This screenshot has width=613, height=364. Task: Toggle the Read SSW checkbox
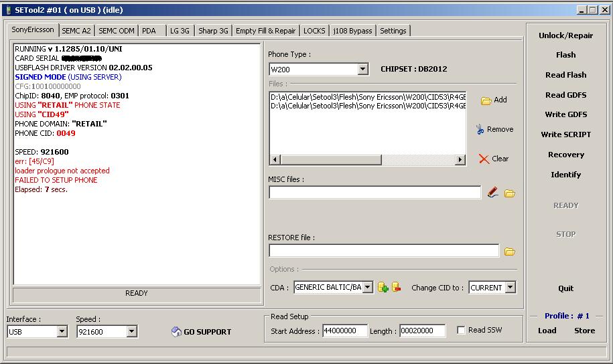(x=461, y=330)
